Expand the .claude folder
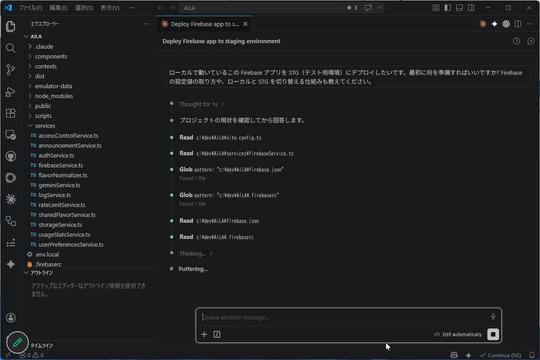Image resolution: width=540 pixels, height=360 pixels. click(44, 47)
